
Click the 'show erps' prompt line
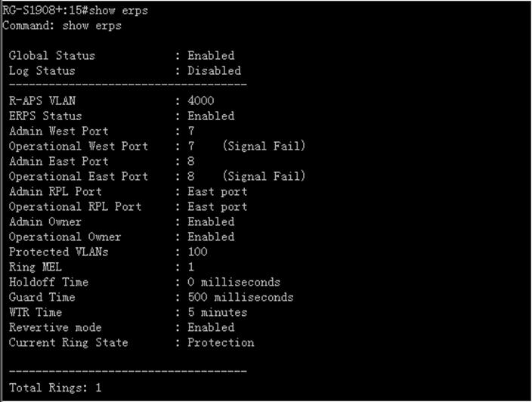click(75, 11)
